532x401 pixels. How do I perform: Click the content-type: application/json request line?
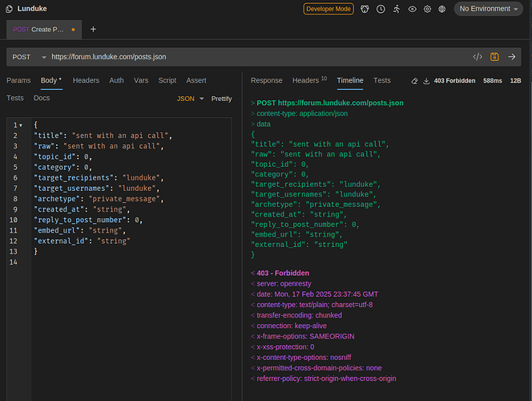point(300,113)
